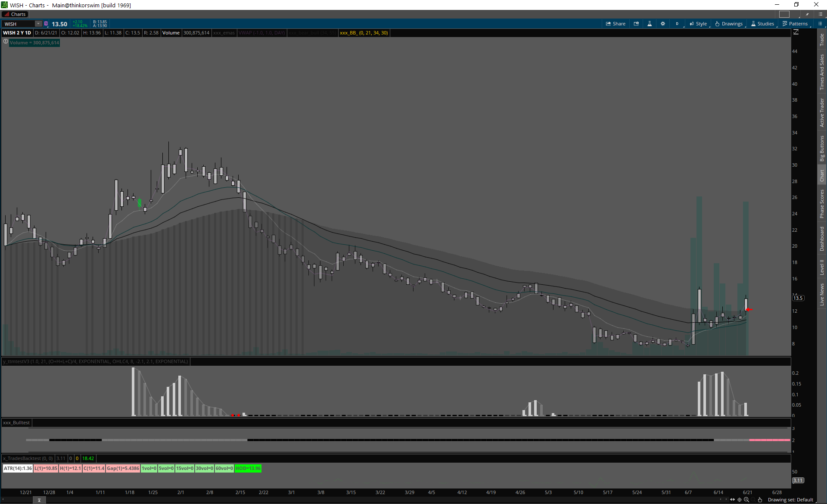This screenshot has width=827, height=504.
Task: Open the Drawings dropdown menu
Action: coord(729,24)
